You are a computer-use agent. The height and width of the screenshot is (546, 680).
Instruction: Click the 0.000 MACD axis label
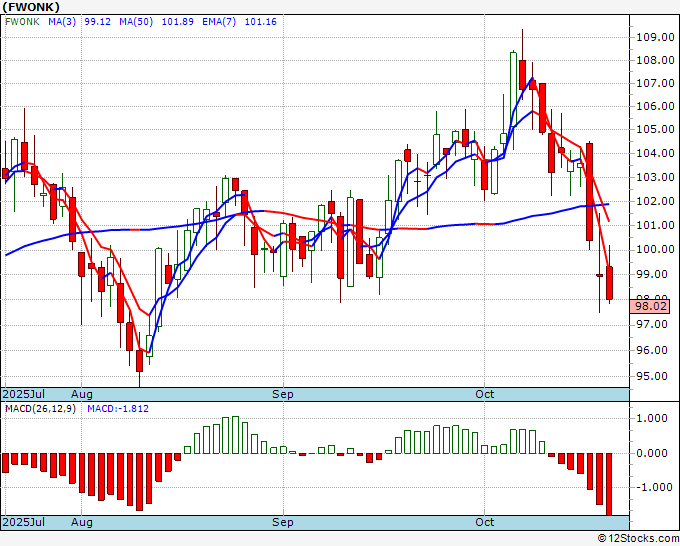coord(652,454)
